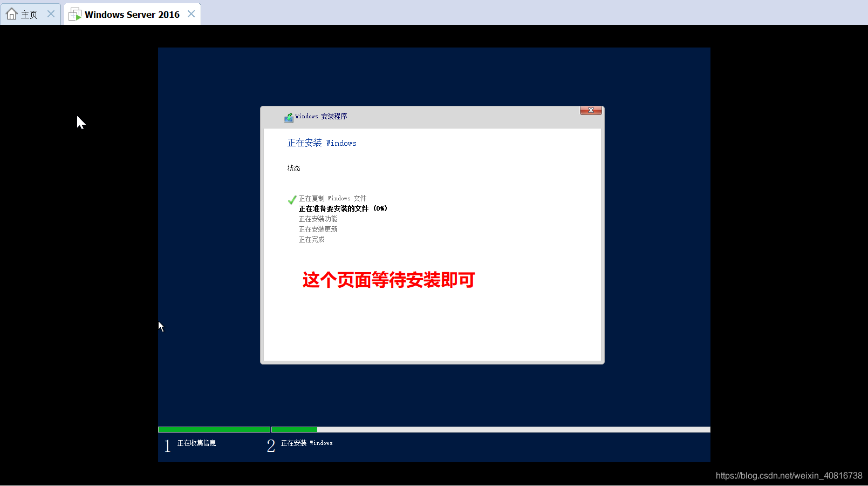Click the Windows 安装程序 title text
868x486 pixels.
pos(321,116)
